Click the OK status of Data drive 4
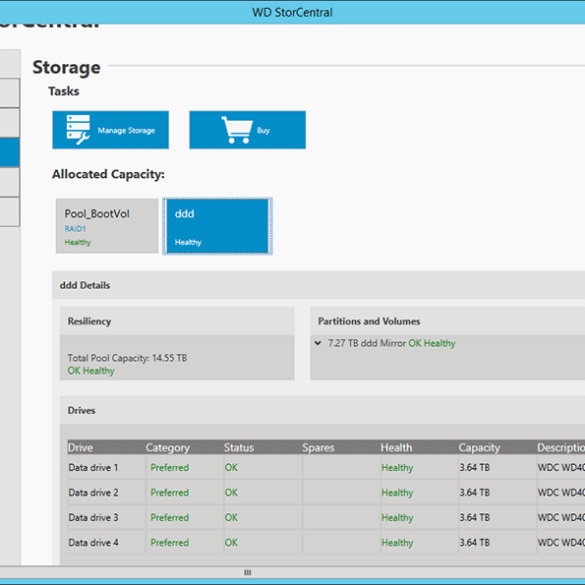585x585 pixels. (x=231, y=542)
